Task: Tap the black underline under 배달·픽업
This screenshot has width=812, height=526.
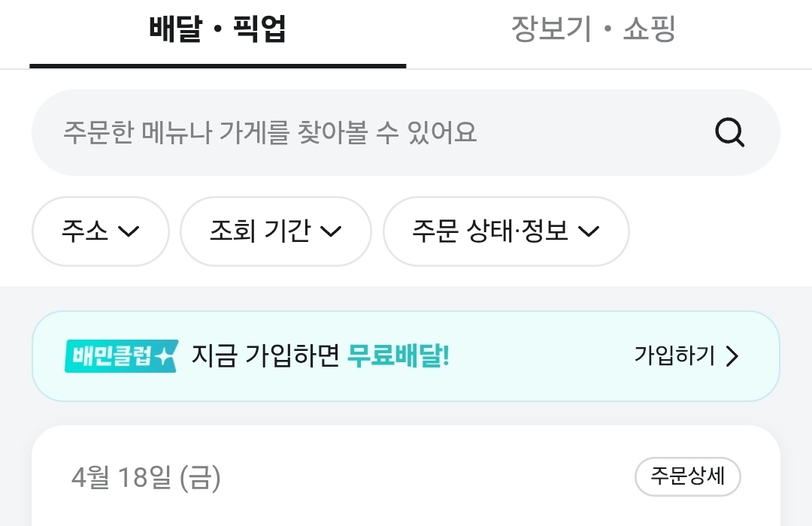Action: 217,66
